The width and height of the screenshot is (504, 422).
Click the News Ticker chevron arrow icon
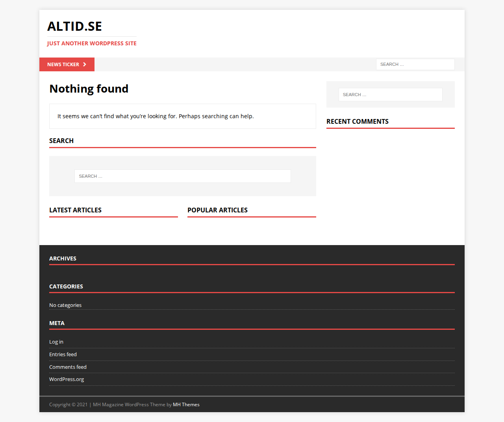coord(85,65)
